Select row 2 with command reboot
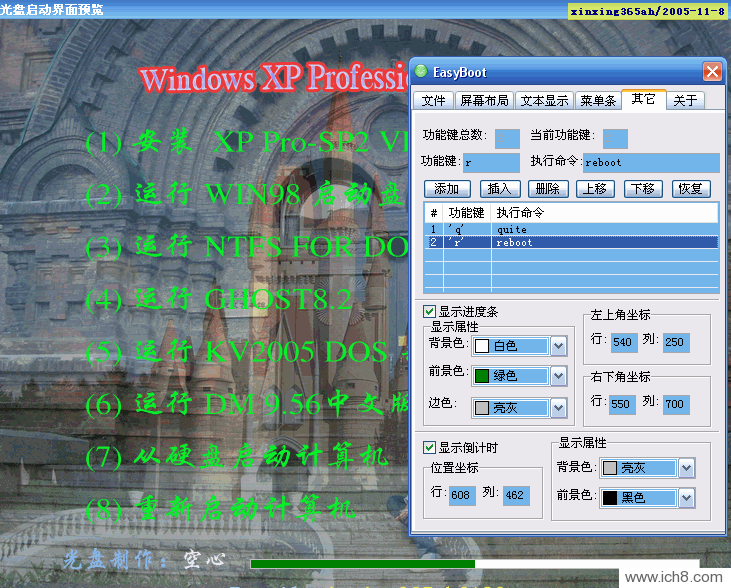Viewport: 731px width, 588px height. (x=571, y=242)
